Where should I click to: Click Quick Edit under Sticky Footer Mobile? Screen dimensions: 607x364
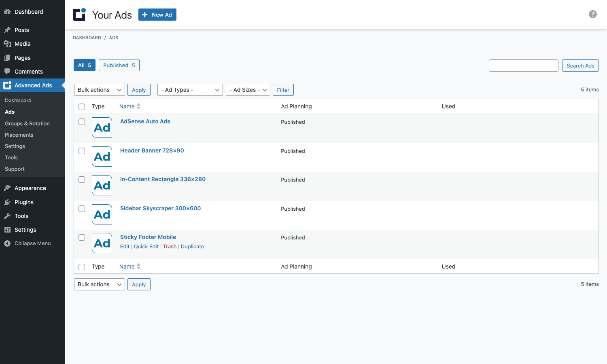click(146, 246)
